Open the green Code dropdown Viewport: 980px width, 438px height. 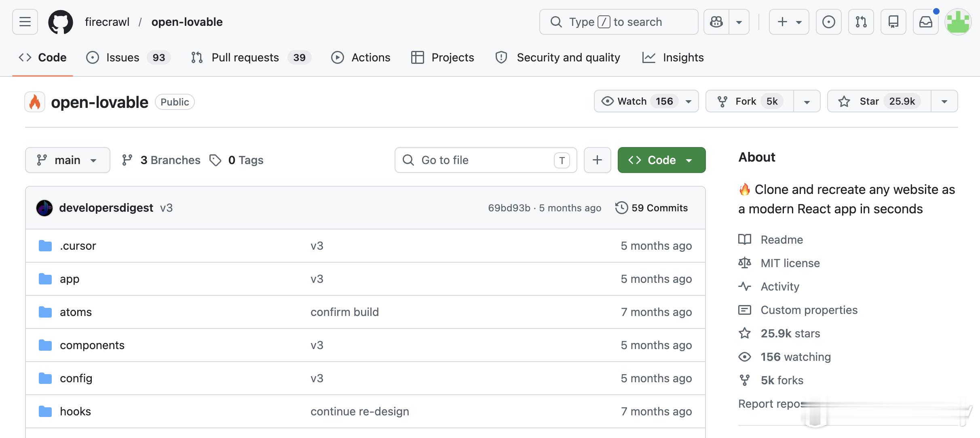661,160
